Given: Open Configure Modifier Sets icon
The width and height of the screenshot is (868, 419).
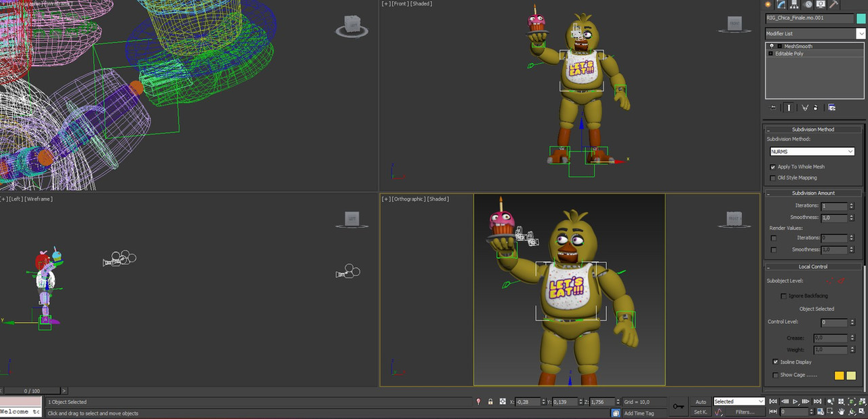Looking at the screenshot, I should tap(831, 108).
